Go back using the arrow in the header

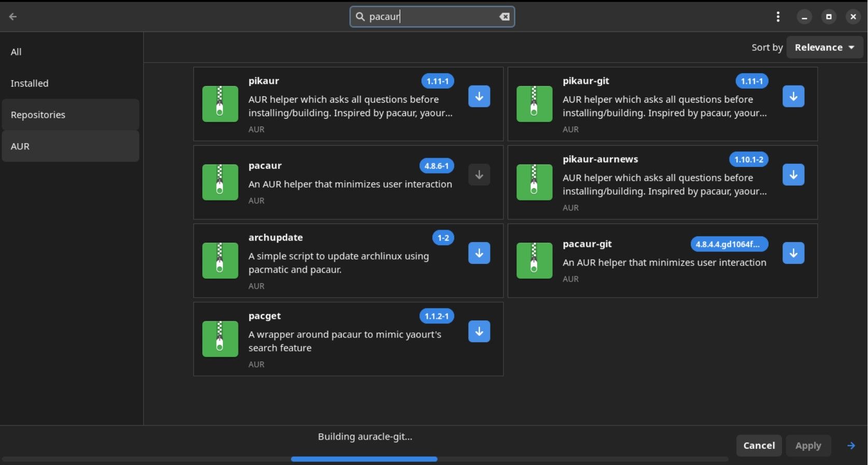pyautogui.click(x=13, y=17)
